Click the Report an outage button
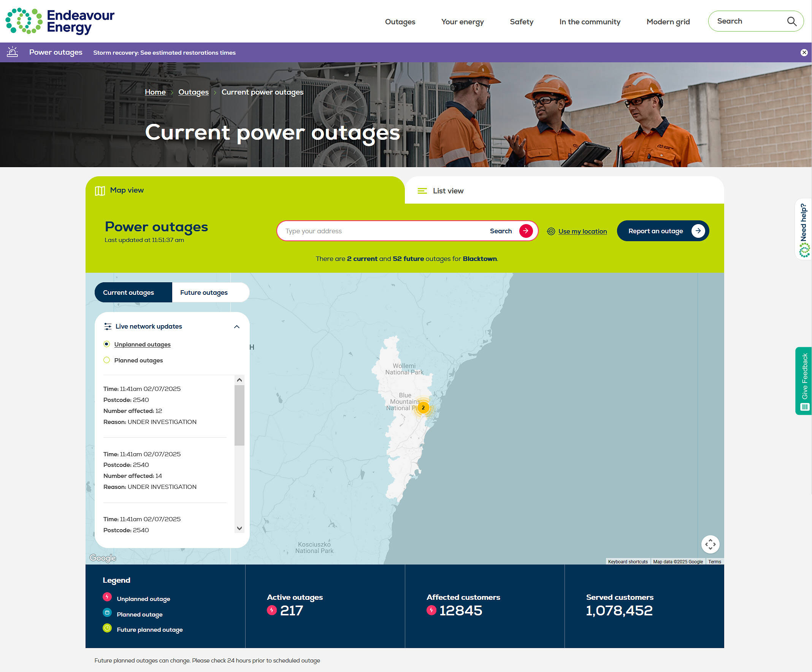The height and width of the screenshot is (672, 812). click(663, 231)
